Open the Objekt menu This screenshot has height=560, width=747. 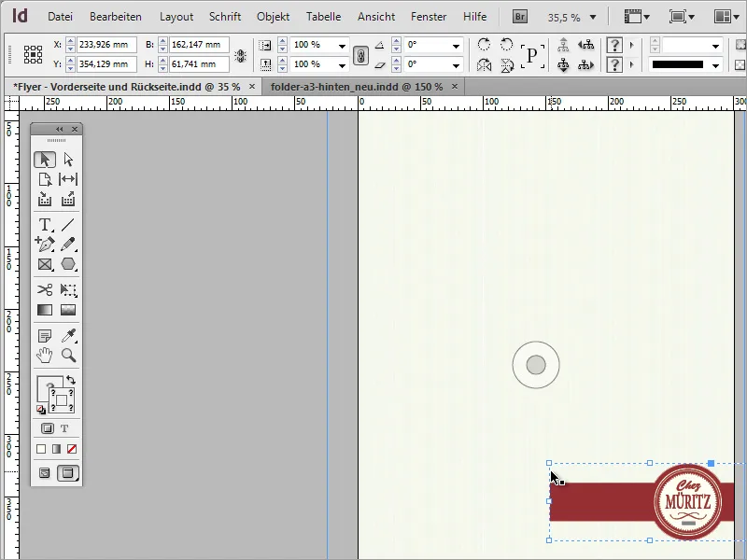click(x=273, y=16)
